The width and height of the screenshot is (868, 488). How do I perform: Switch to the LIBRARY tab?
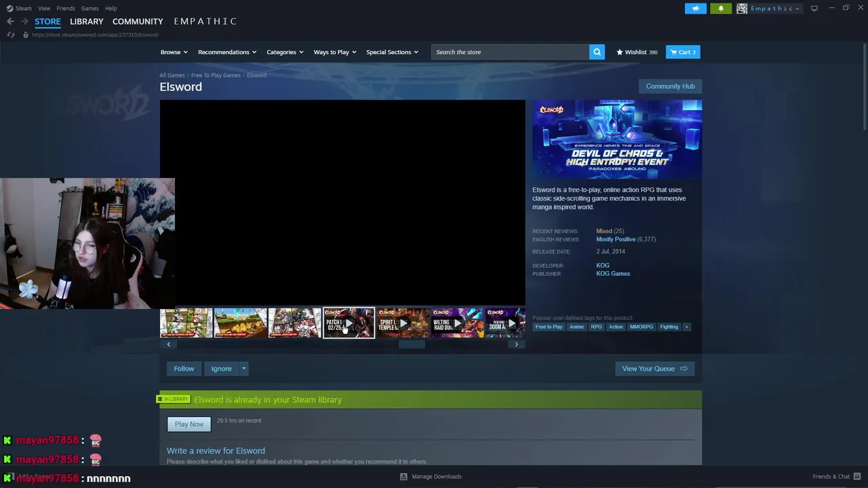(87, 22)
